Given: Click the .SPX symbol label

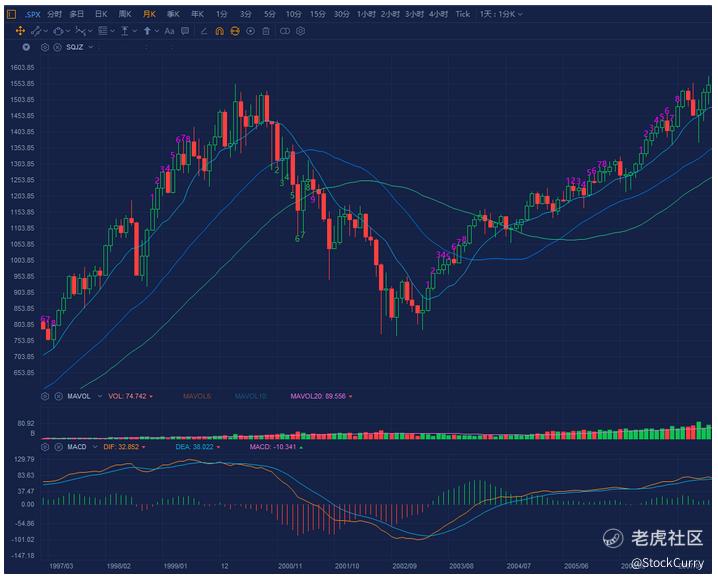Looking at the screenshot, I should point(33,15).
